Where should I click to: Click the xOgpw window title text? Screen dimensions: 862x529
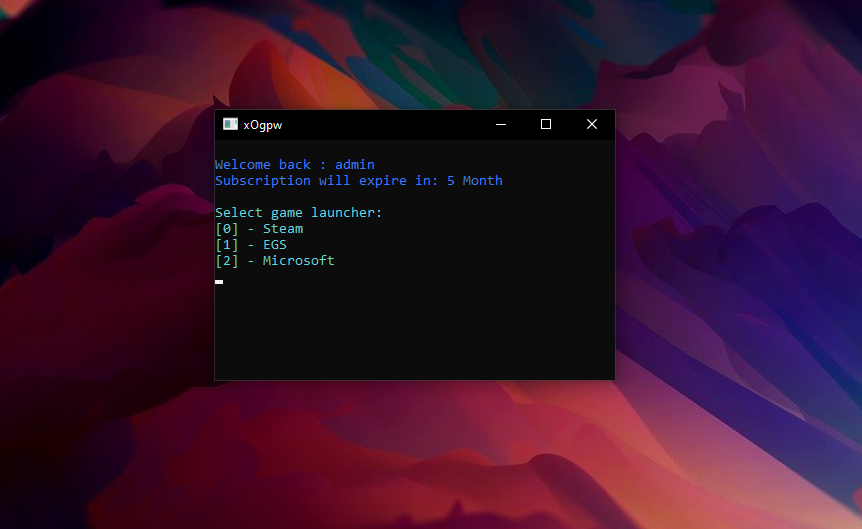(x=263, y=125)
